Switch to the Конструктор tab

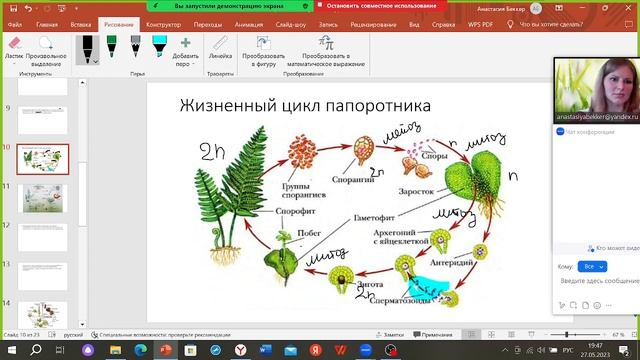point(163,24)
